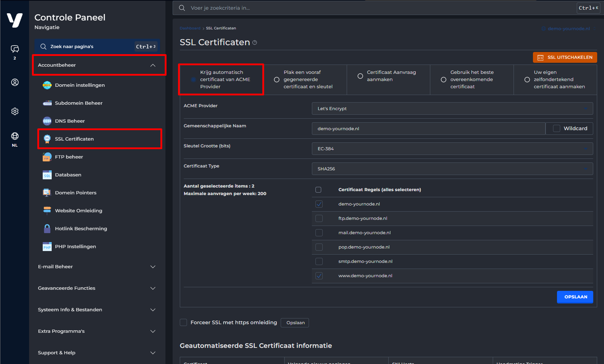Select Certificaat Aanvraag aanmaken option
Viewport: 604px width, 364px height.
point(360,76)
